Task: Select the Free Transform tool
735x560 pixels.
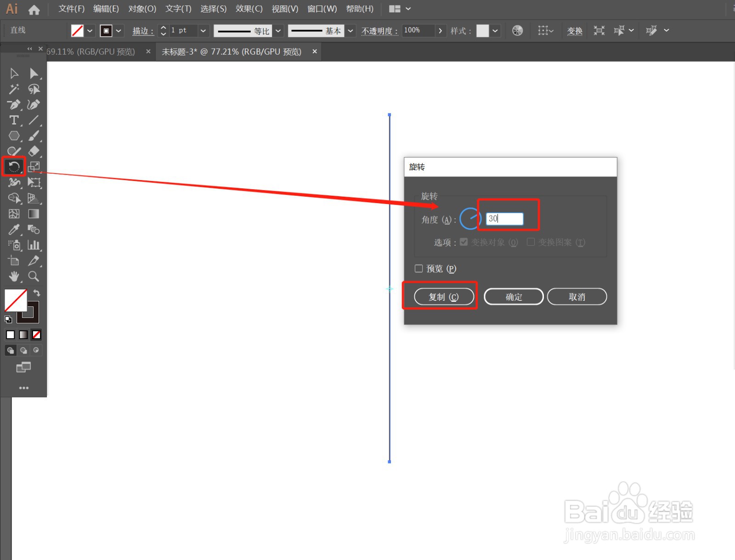Action: [x=34, y=182]
